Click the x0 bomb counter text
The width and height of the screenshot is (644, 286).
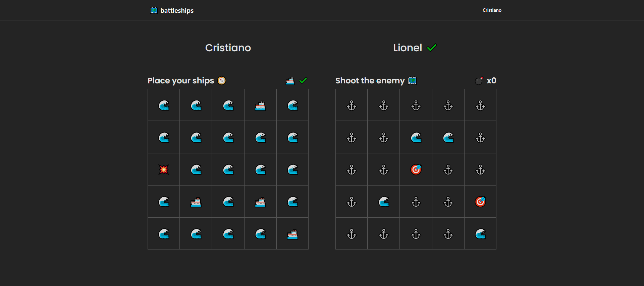pos(491,80)
